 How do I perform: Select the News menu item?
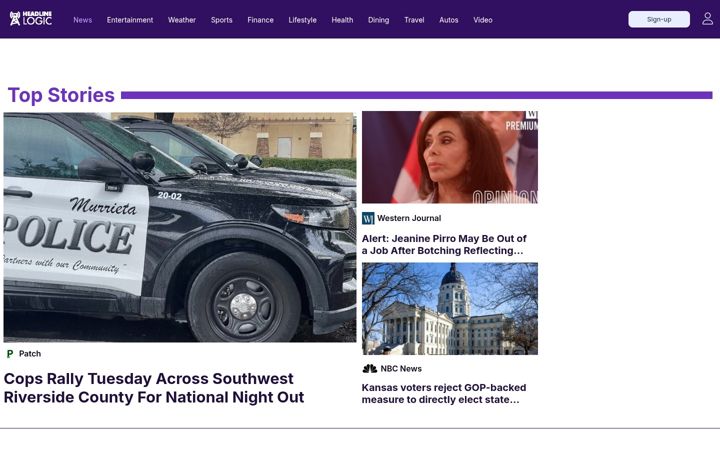point(83,20)
